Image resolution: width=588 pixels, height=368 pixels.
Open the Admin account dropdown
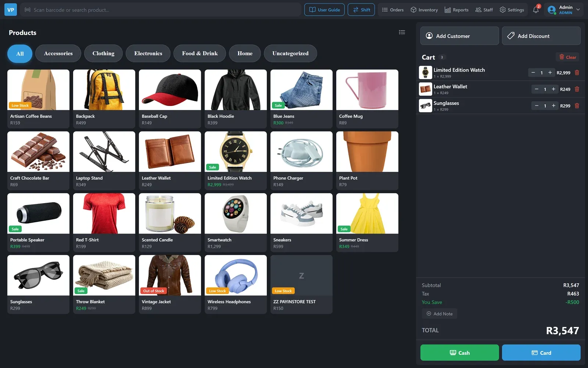(x=564, y=10)
